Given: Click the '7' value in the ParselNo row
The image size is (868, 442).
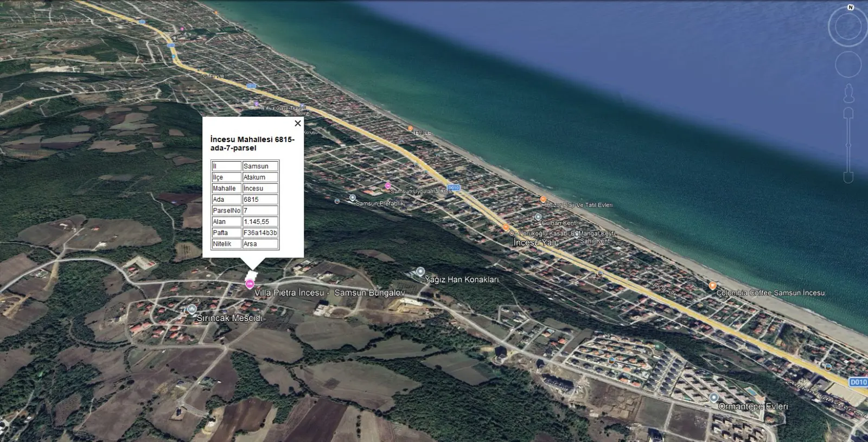Looking at the screenshot, I should [260, 210].
